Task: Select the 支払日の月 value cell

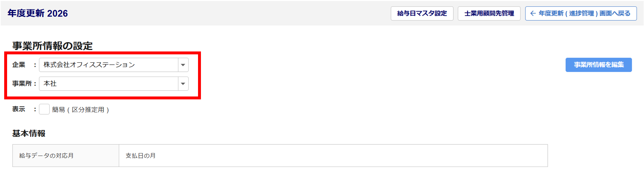Action: (x=333, y=156)
